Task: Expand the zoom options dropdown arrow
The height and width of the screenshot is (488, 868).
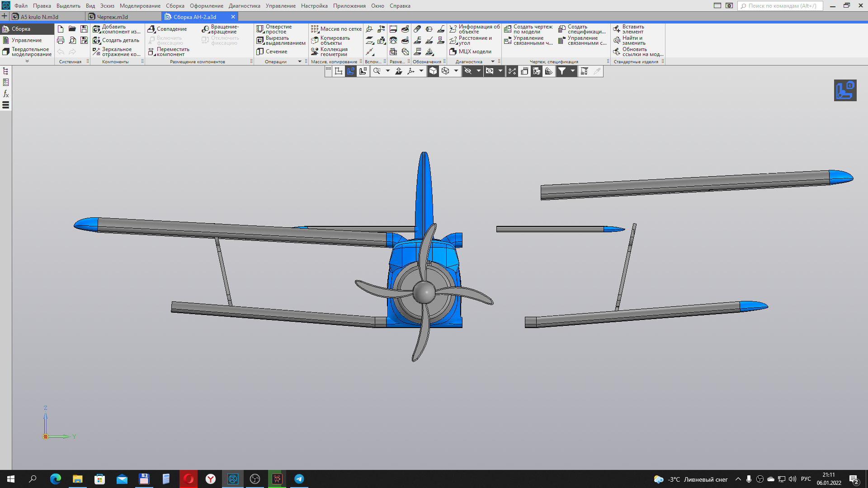Action: tap(387, 71)
